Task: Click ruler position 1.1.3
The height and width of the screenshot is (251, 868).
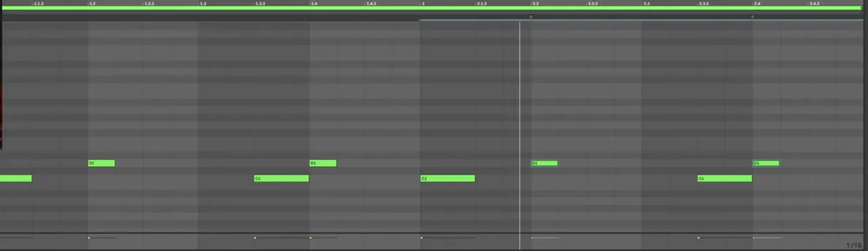Action: click(x=38, y=3)
